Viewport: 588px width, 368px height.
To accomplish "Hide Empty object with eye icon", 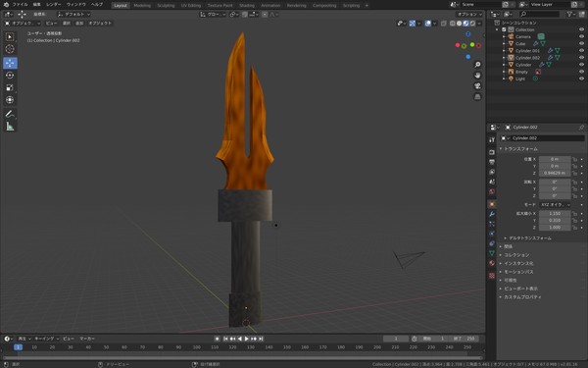I will coord(581,72).
